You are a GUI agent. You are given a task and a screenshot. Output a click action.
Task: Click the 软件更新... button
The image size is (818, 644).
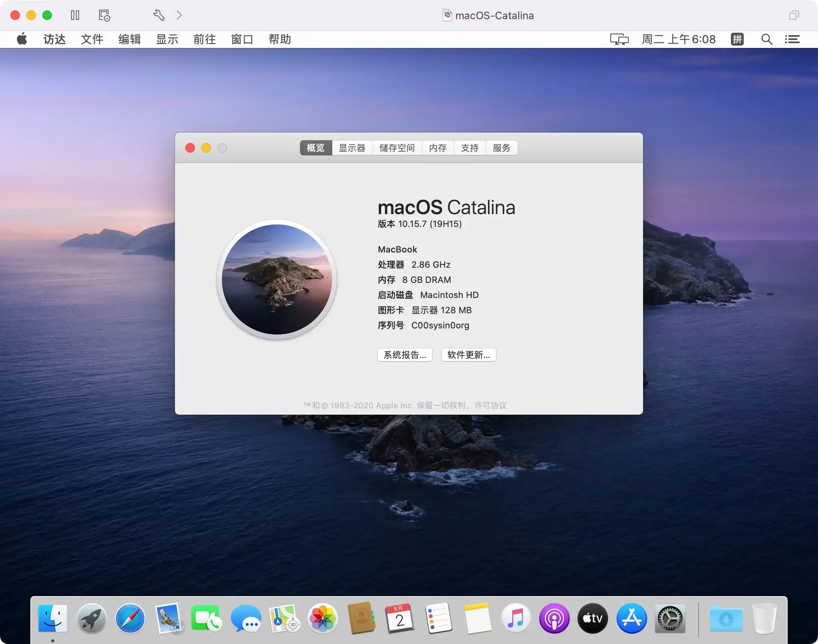(x=469, y=355)
